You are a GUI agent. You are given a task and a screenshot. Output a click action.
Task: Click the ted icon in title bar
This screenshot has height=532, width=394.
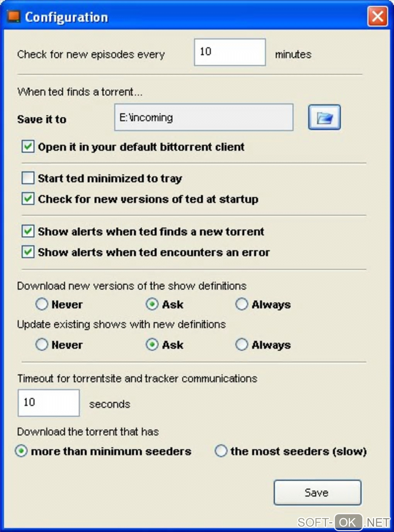[14, 17]
